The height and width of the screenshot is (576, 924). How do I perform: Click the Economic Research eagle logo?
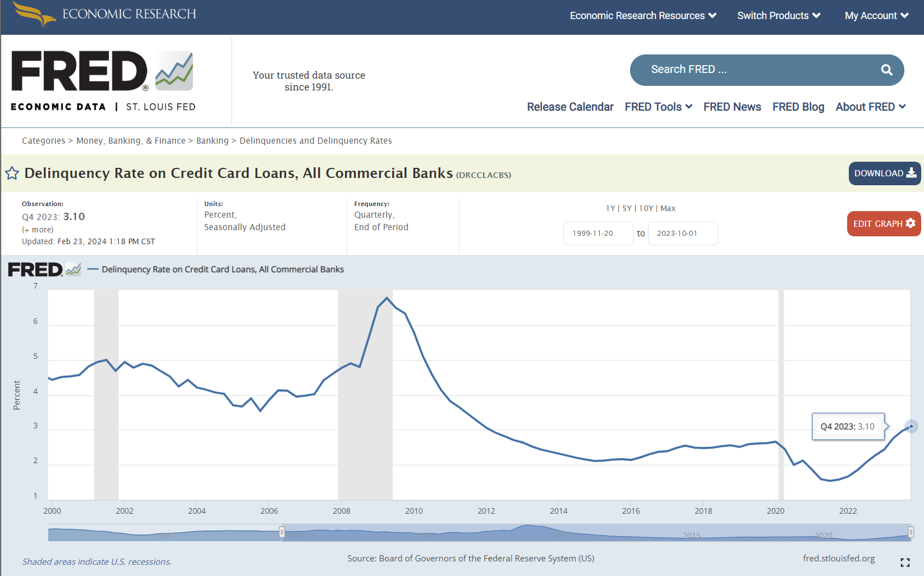[35, 14]
